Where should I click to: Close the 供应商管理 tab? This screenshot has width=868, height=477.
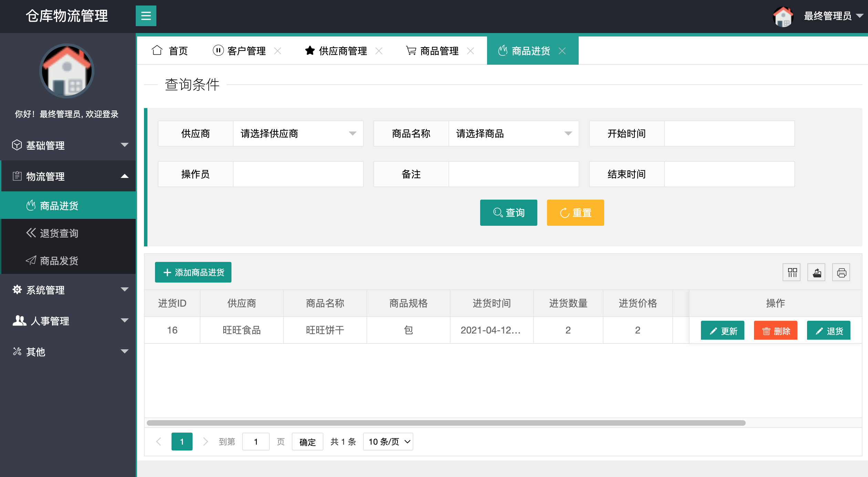coord(379,51)
